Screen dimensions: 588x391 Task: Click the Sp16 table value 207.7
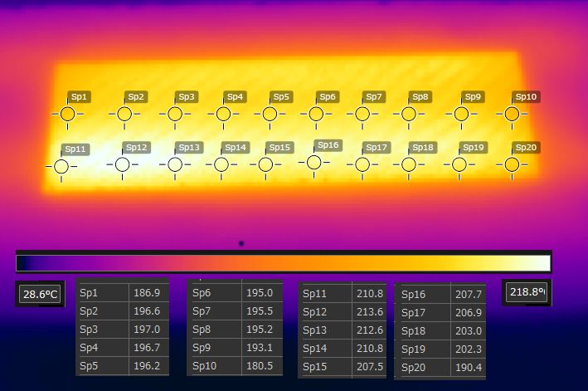[468, 295]
